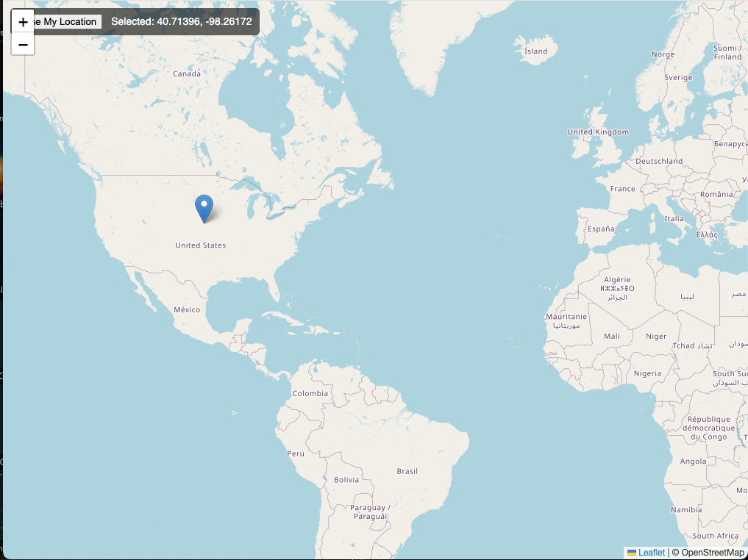Image resolution: width=748 pixels, height=560 pixels.
Task: Click the Algérie label on the map
Action: [619, 279]
